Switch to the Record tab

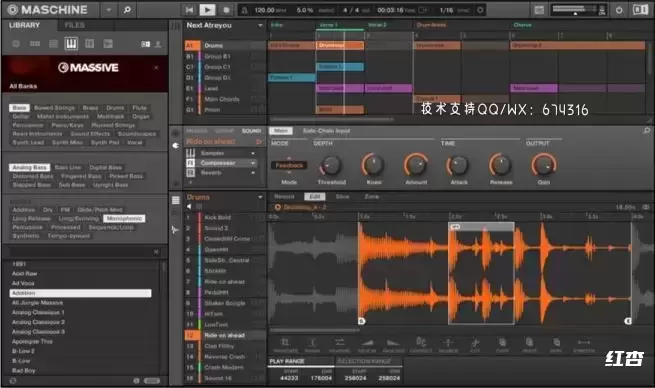284,196
